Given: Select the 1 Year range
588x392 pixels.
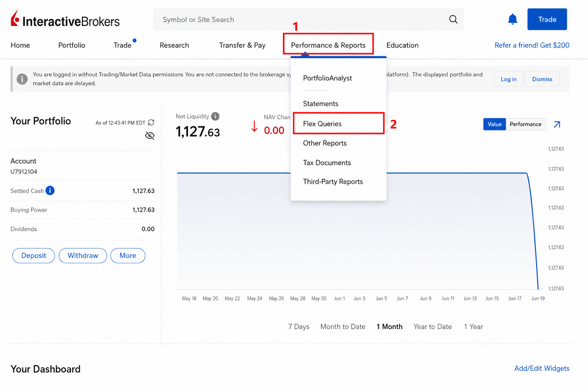Looking at the screenshot, I should pos(474,327).
